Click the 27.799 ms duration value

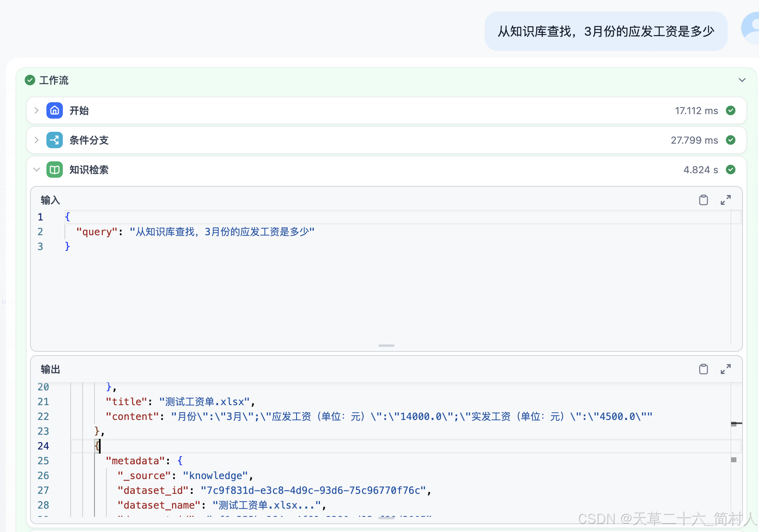click(695, 140)
